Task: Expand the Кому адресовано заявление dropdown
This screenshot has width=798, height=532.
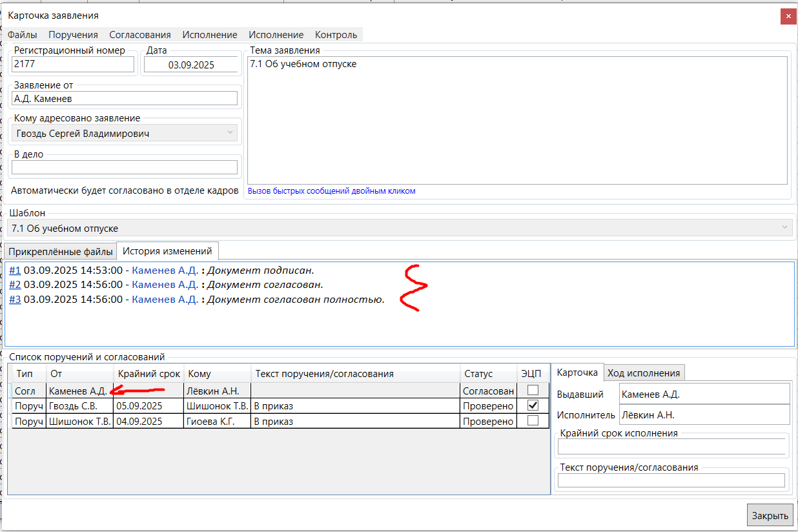Action: (x=230, y=134)
